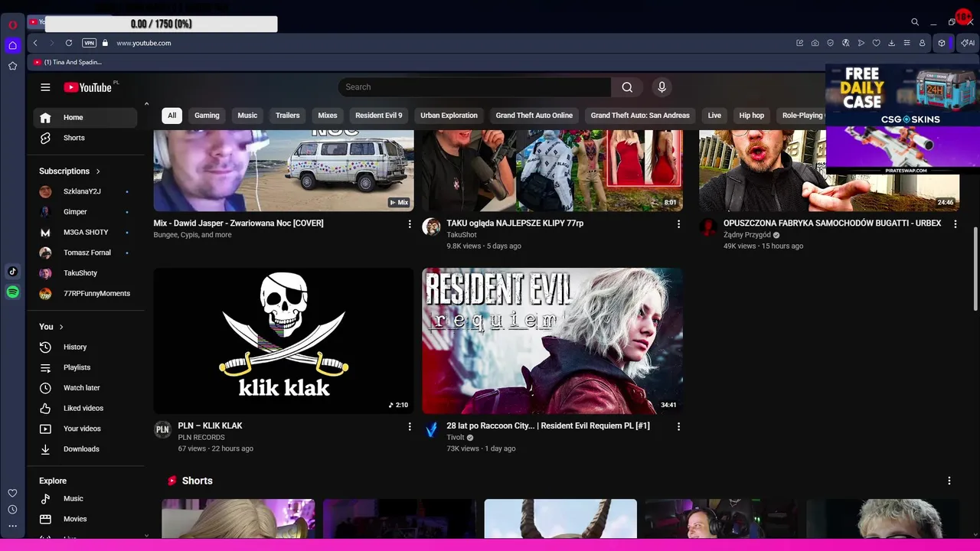Click the YouTube search input field

click(x=475, y=87)
